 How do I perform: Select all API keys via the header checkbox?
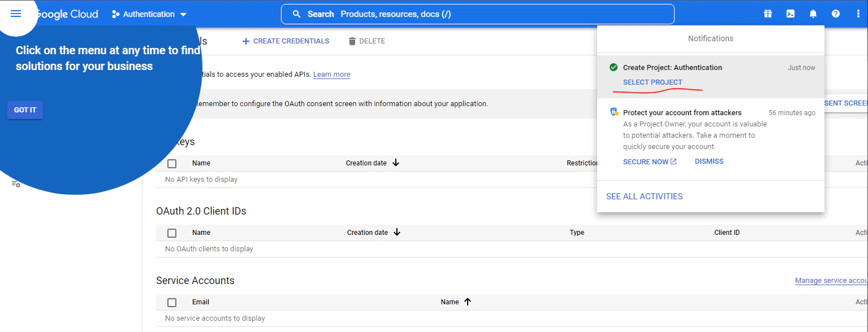(x=172, y=163)
